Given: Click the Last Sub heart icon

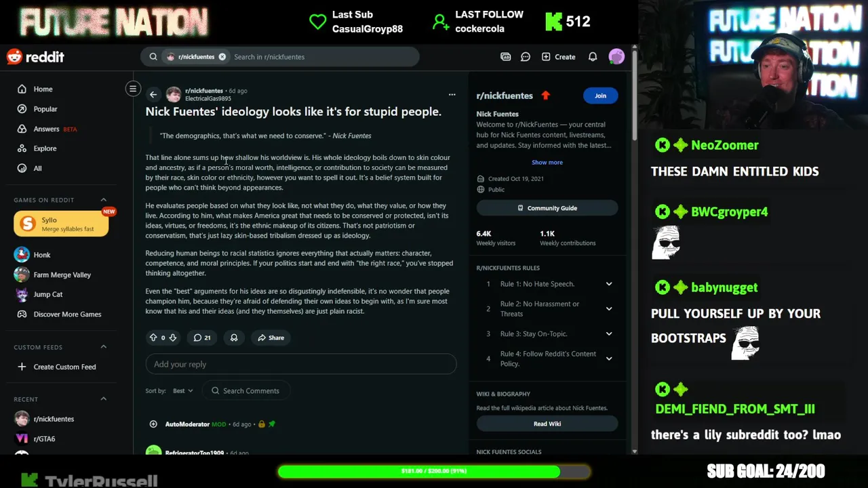Looking at the screenshot, I should click(x=317, y=22).
